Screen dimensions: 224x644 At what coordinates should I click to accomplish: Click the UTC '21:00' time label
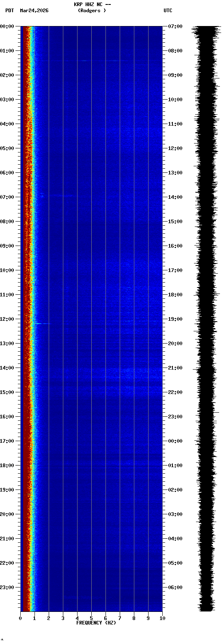click(x=175, y=368)
